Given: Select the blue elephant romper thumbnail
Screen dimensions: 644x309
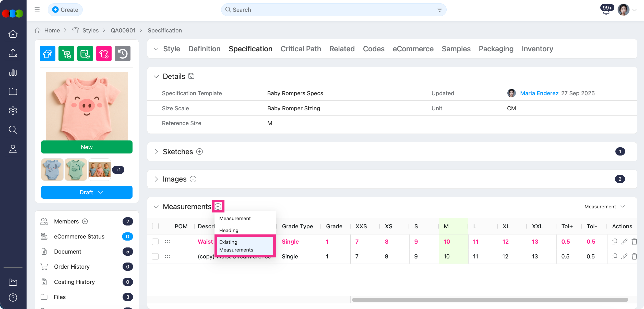Looking at the screenshot, I should 52,170.
